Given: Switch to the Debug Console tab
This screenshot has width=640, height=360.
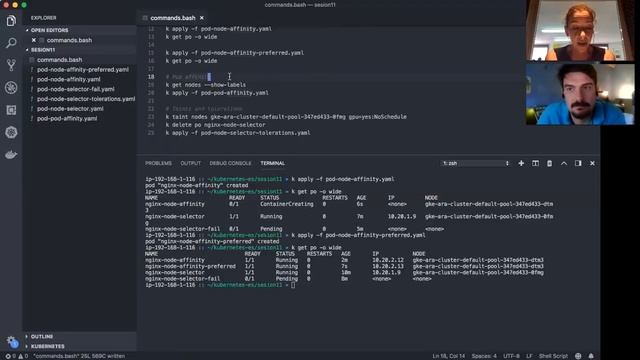Looking at the screenshot, I should 230,163.
